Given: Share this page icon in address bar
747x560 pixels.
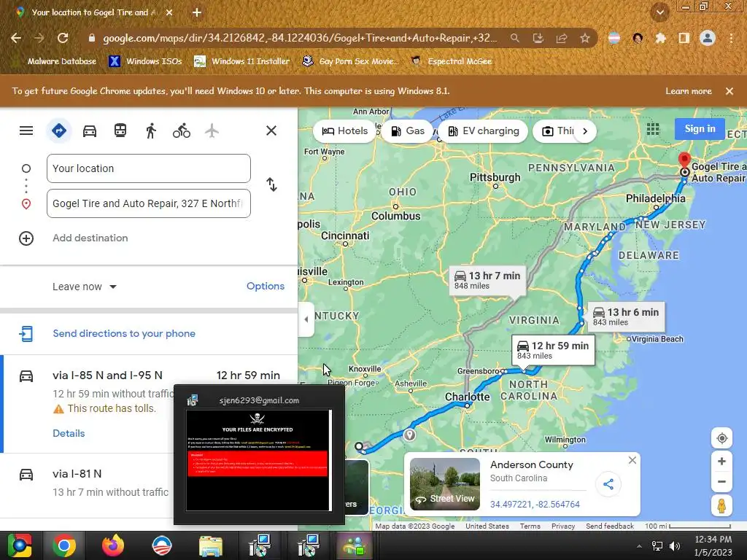Looking at the screenshot, I should coord(562,38).
